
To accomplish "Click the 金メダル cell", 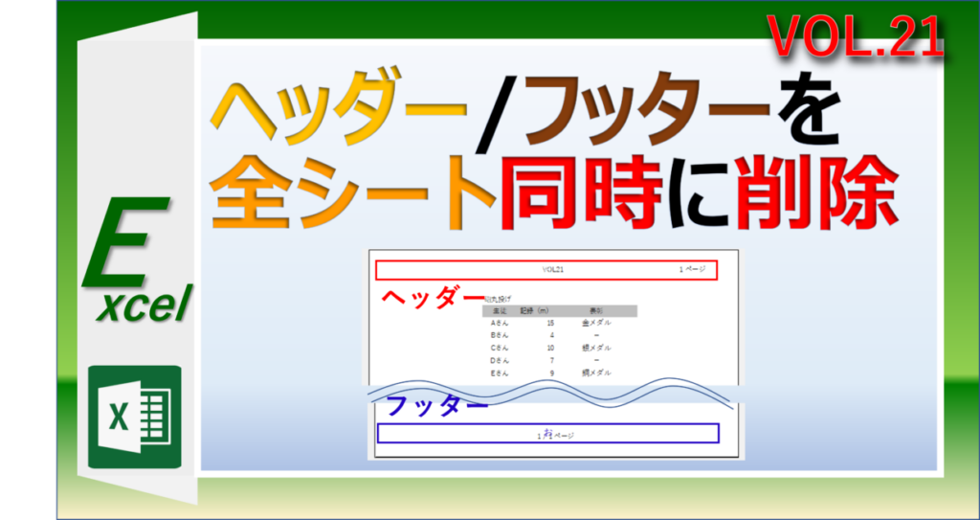I will tap(595, 323).
